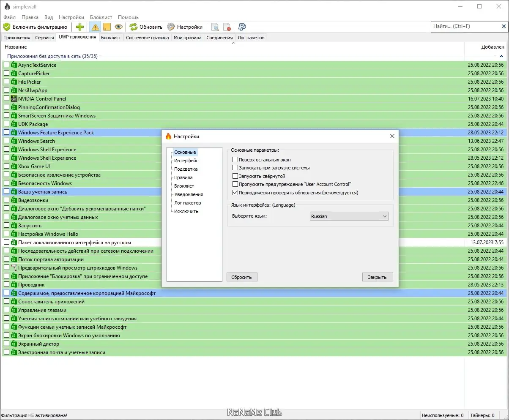Open the language dropdown showing Russian
Image resolution: width=509 pixels, height=420 pixels.
349,216
